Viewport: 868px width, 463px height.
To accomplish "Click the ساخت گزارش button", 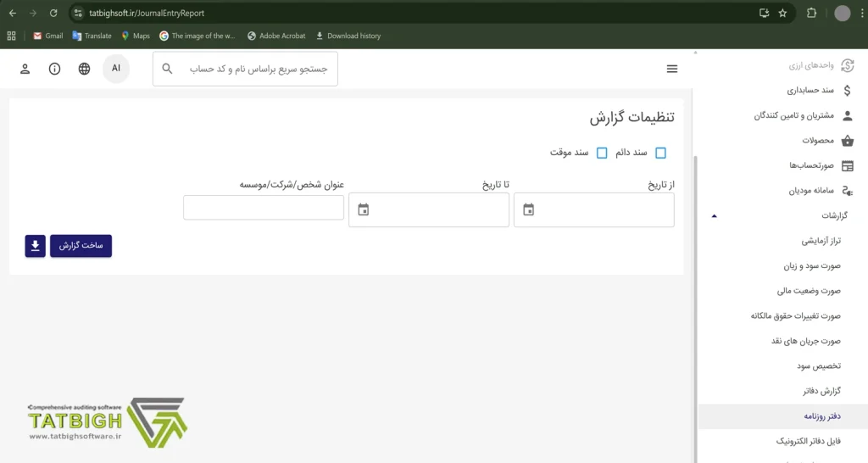I will 81,246.
